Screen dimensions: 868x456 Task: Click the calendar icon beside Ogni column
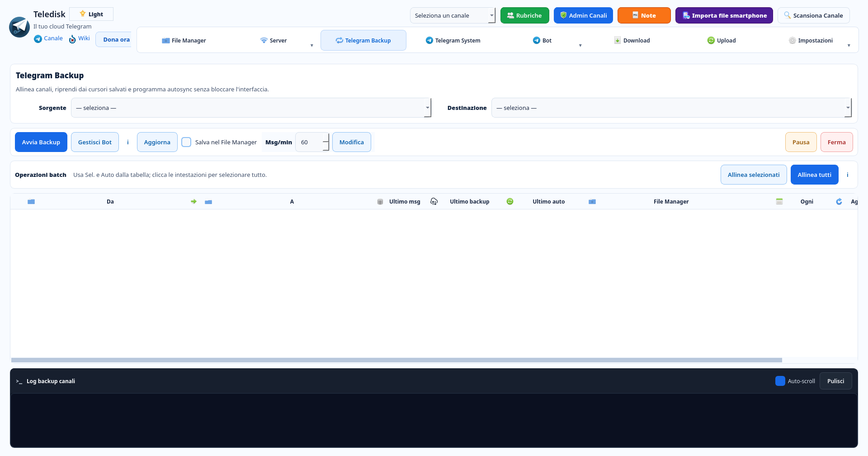[x=779, y=201]
